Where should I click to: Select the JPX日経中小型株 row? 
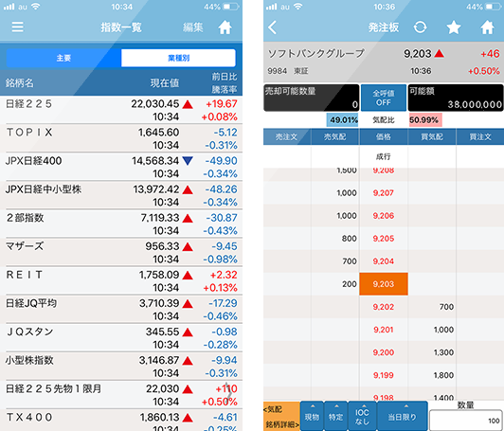pyautogui.click(x=121, y=195)
